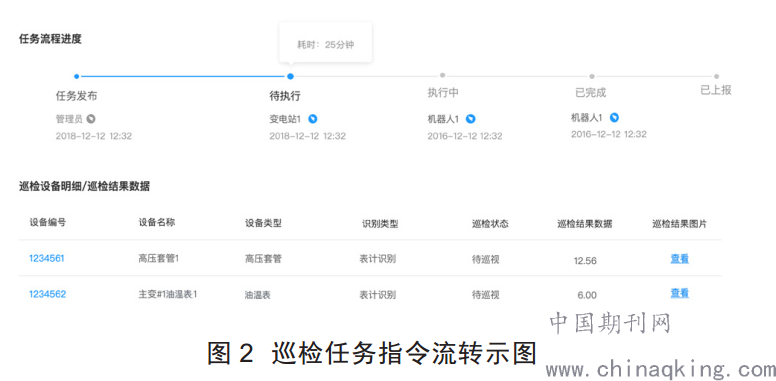Click the 巡检结果数据 column header

point(584,224)
